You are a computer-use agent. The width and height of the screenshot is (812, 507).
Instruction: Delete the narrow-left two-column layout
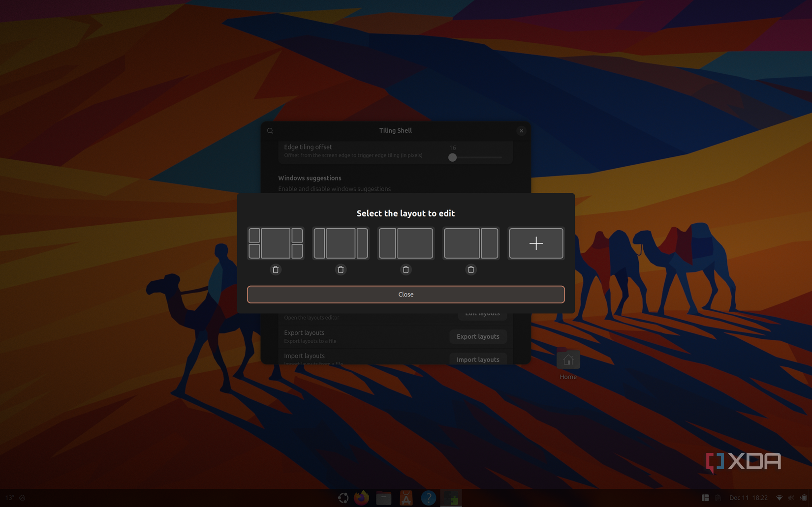(x=406, y=269)
